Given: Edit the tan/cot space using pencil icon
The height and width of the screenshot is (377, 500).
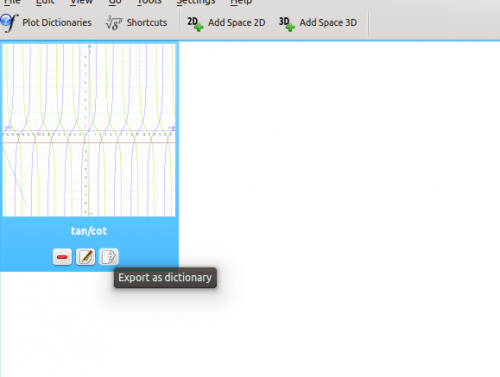Looking at the screenshot, I should [85, 257].
